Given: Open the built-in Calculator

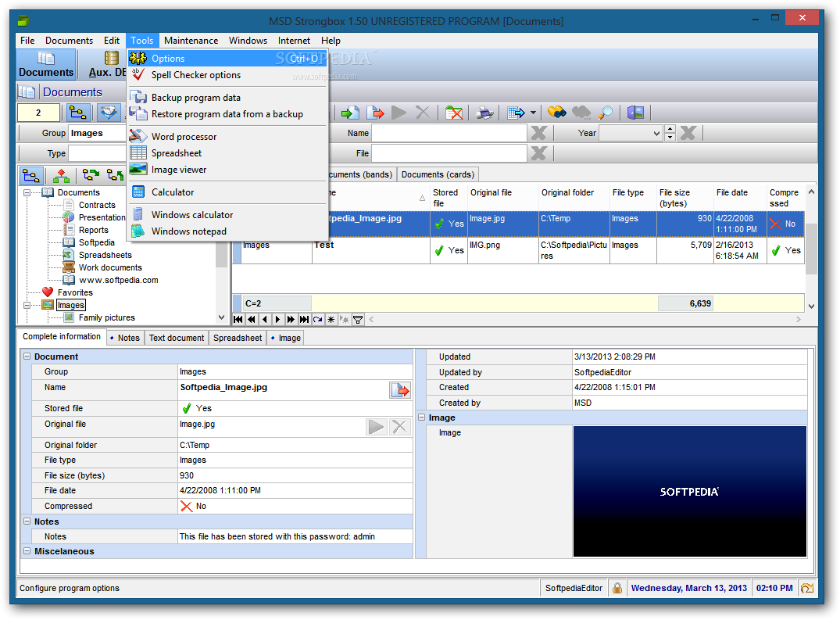Looking at the screenshot, I should [x=227, y=192].
